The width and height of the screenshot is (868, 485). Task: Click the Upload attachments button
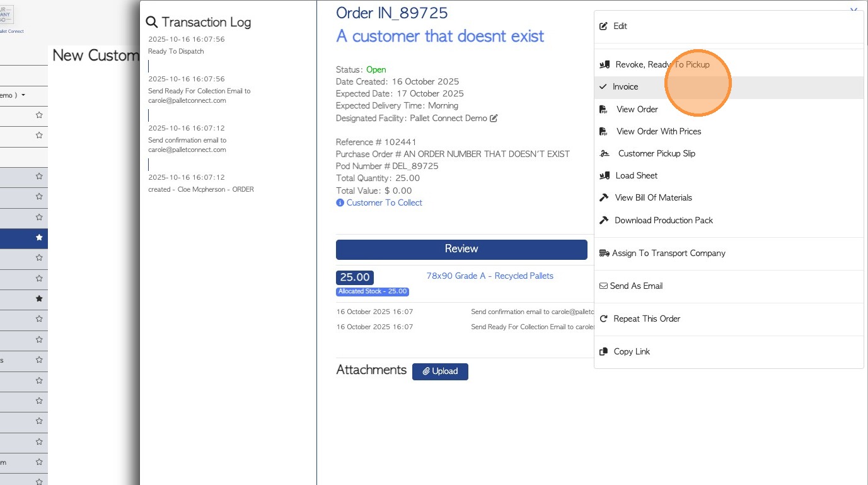click(440, 371)
